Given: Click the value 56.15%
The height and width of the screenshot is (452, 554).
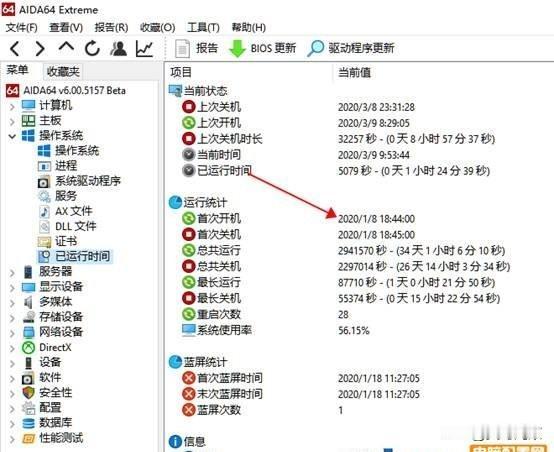Looking at the screenshot, I should pos(354,331).
